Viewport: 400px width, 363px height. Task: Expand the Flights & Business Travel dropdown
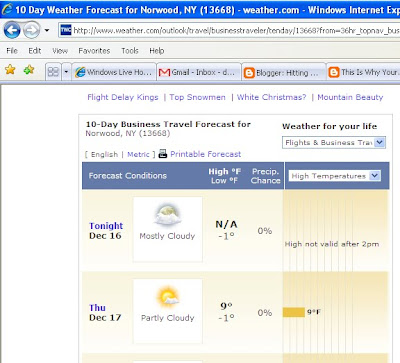click(x=334, y=143)
